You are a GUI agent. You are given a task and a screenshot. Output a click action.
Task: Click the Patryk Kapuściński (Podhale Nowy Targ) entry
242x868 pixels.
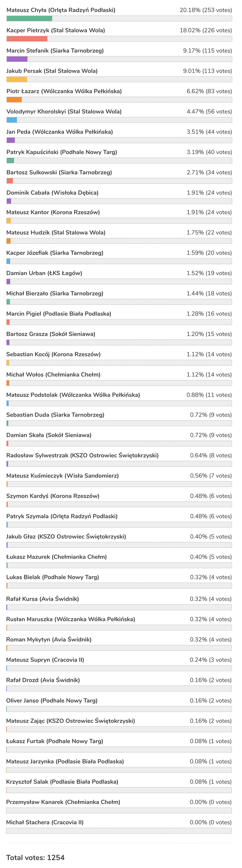point(62,152)
